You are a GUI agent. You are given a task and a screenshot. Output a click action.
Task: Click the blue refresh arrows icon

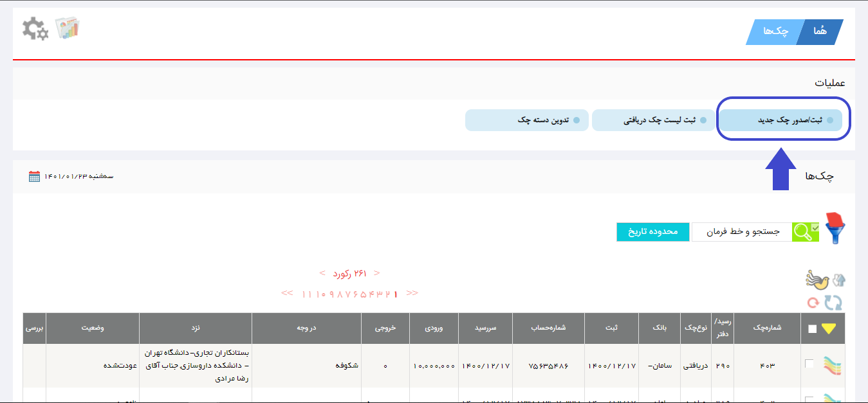click(x=834, y=303)
